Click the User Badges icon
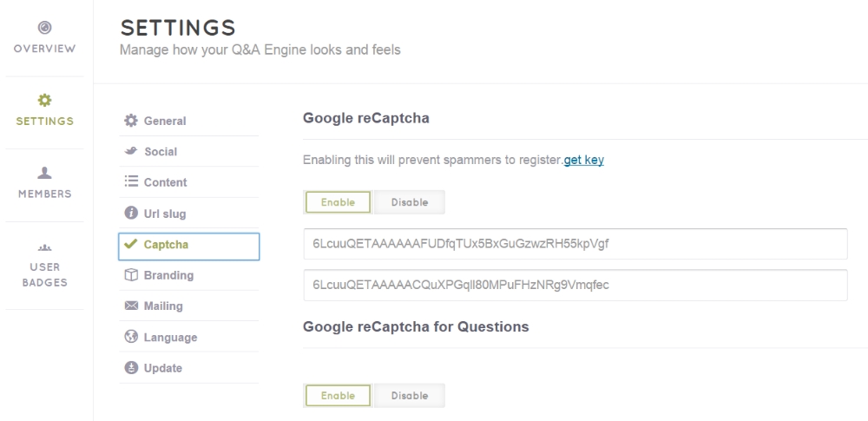868x421 pixels. [x=46, y=246]
